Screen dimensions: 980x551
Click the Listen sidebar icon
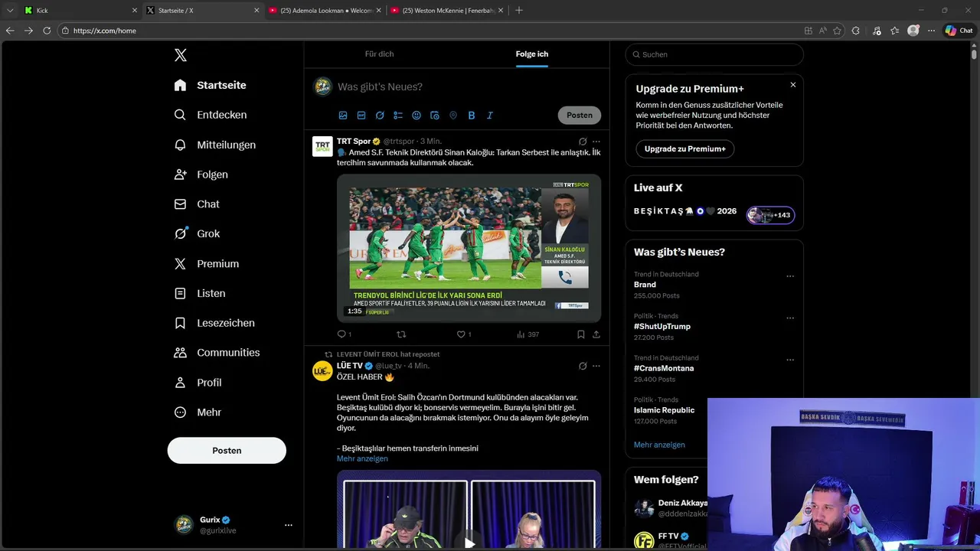pos(180,293)
